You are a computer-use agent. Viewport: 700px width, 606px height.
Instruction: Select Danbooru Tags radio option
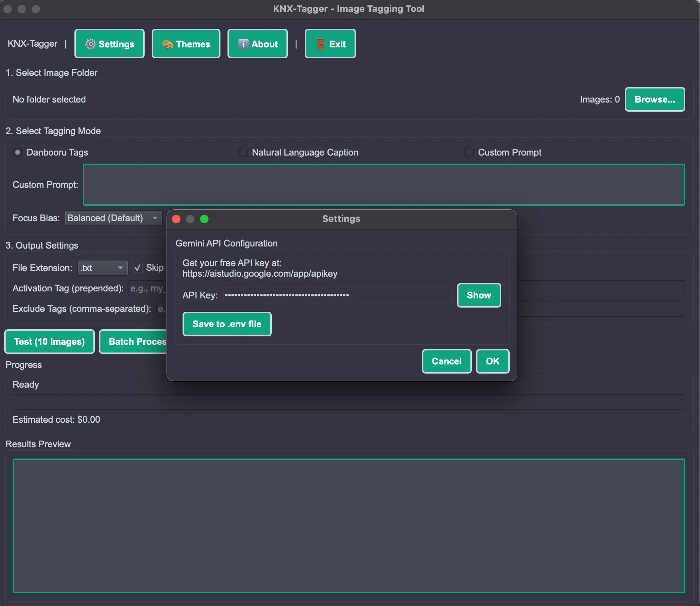[18, 152]
